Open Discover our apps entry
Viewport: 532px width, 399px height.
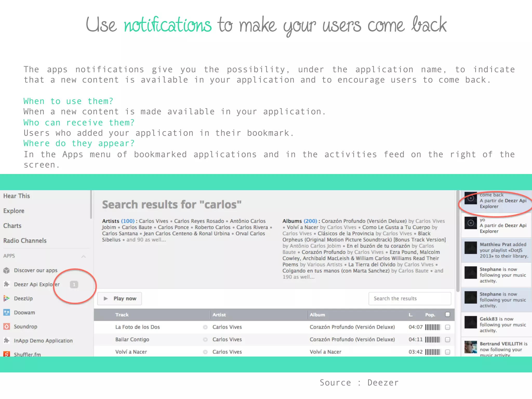pyautogui.click(x=36, y=270)
